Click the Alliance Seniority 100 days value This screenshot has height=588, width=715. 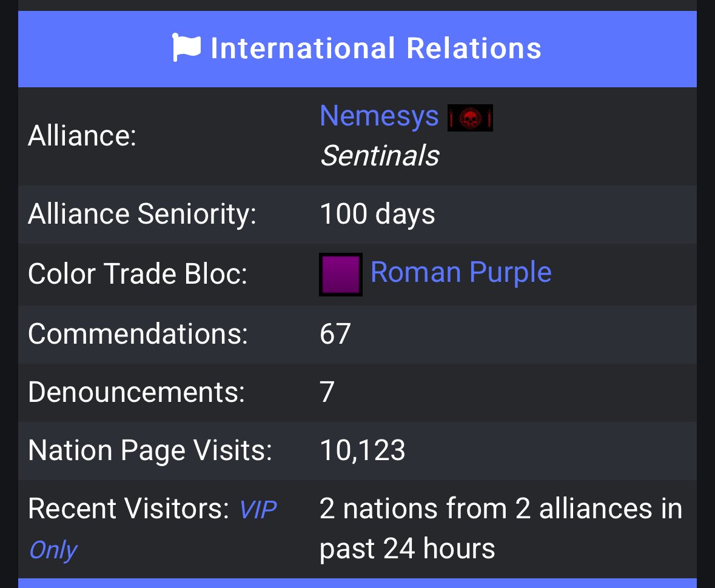coord(378,214)
